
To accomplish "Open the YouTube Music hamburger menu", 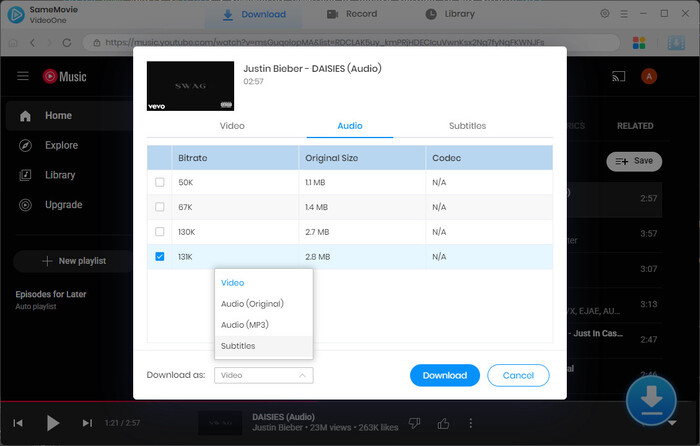I will [23, 76].
